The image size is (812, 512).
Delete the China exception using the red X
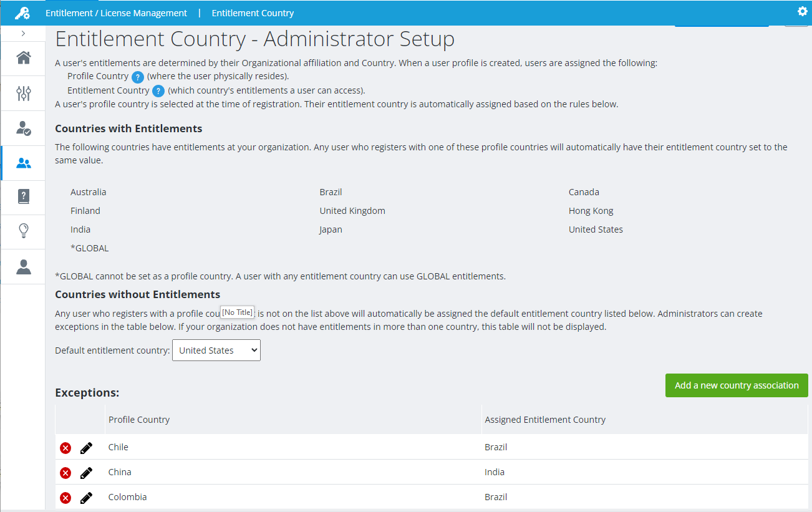point(65,473)
